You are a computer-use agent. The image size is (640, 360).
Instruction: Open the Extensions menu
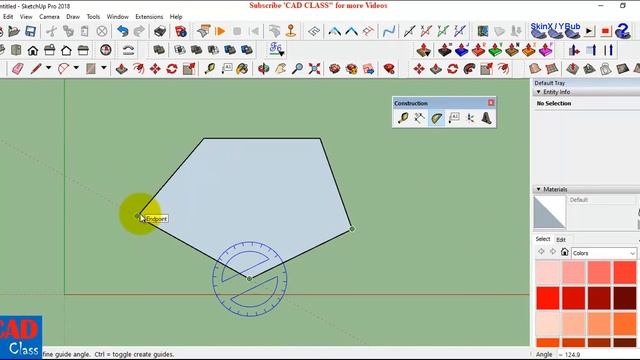tap(149, 17)
